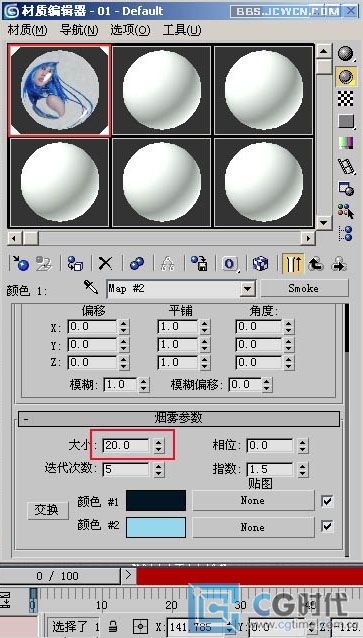
Task: Click sample slots scroll right arrow
Action: click(x=308, y=238)
